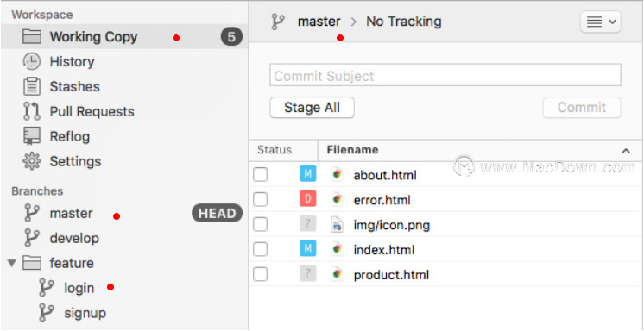Screen dimensions: 644x331
Task: Click the Stage All button
Action: coord(313,108)
